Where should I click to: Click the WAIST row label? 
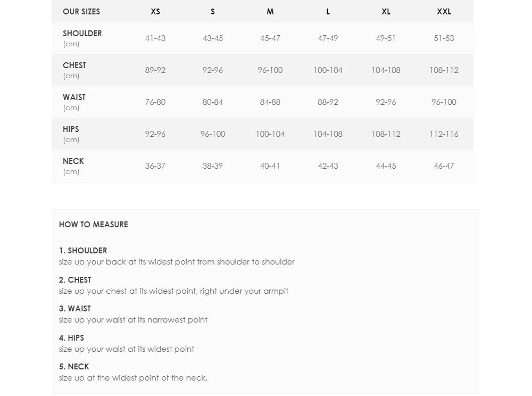74,97
